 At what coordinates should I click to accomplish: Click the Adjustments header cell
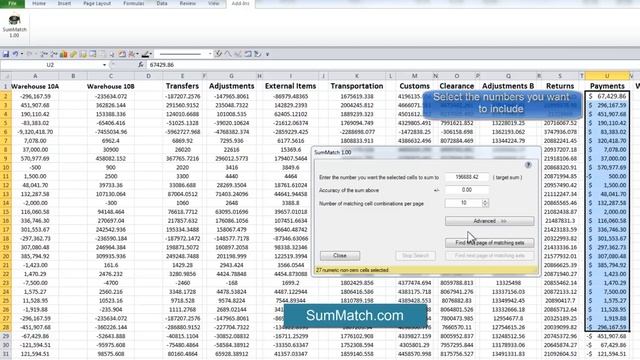click(231, 86)
